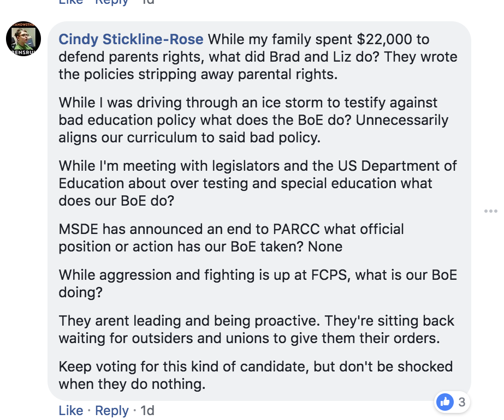Click the cut-off timestamp above Cindy's comment
Screen dimensions: 504x420
click(x=147, y=2)
